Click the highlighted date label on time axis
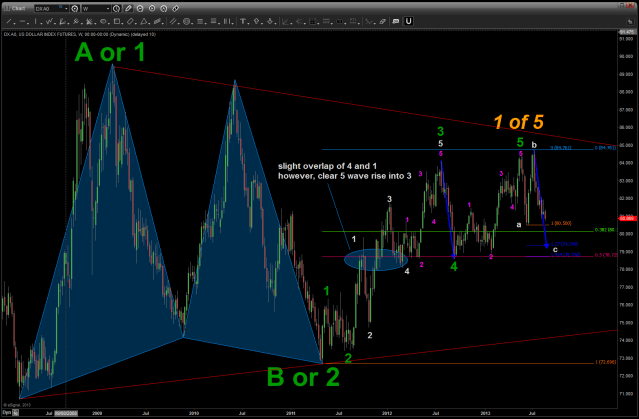The width and height of the screenshot is (639, 419). [x=66, y=413]
